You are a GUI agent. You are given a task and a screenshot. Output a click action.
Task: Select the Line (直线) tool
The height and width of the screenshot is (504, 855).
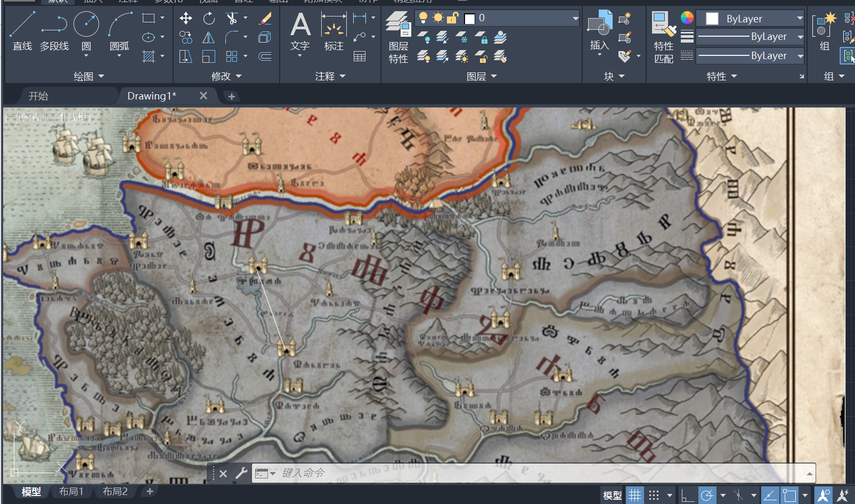click(22, 31)
